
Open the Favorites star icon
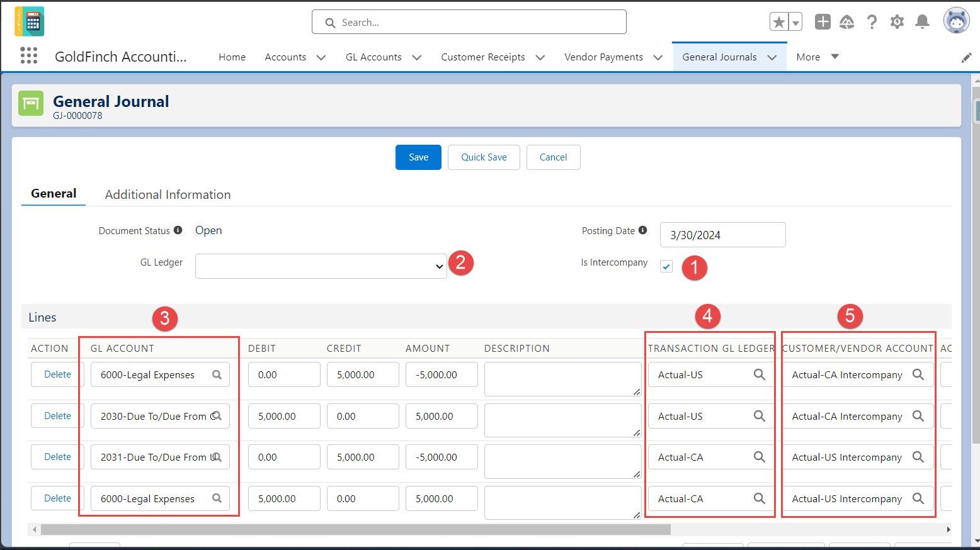tap(779, 22)
